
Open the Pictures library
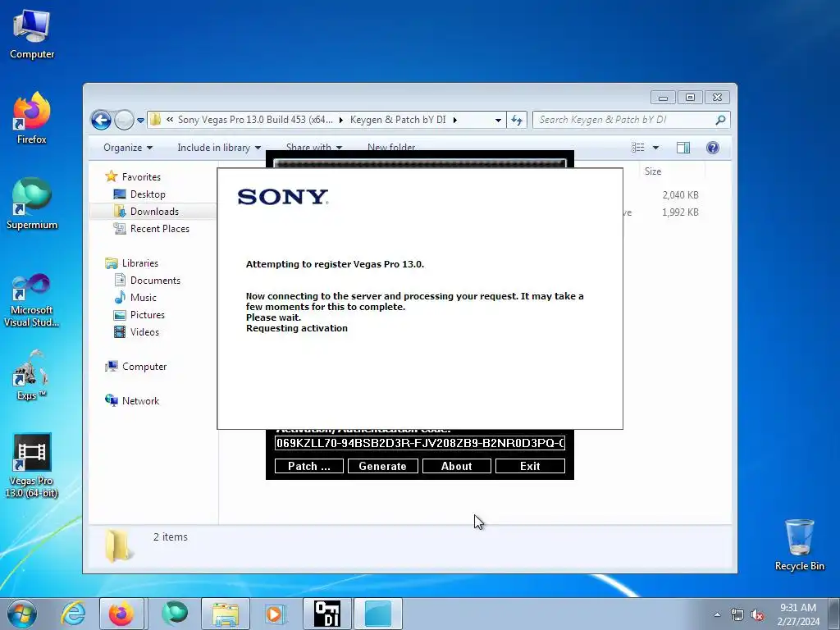coord(148,315)
